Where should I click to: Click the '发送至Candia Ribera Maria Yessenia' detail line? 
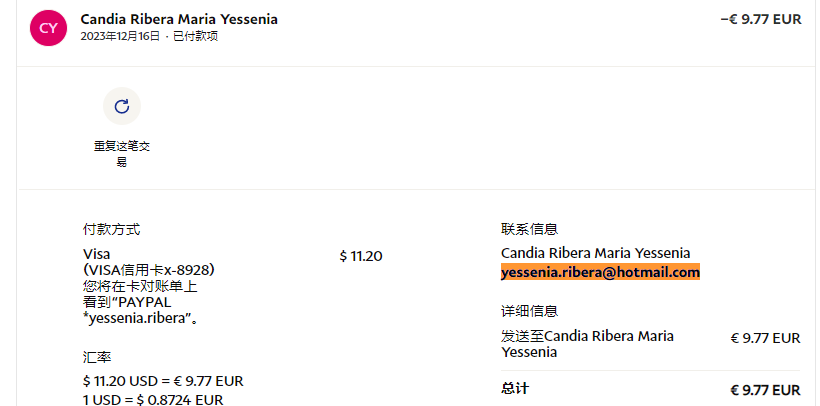tap(587, 344)
